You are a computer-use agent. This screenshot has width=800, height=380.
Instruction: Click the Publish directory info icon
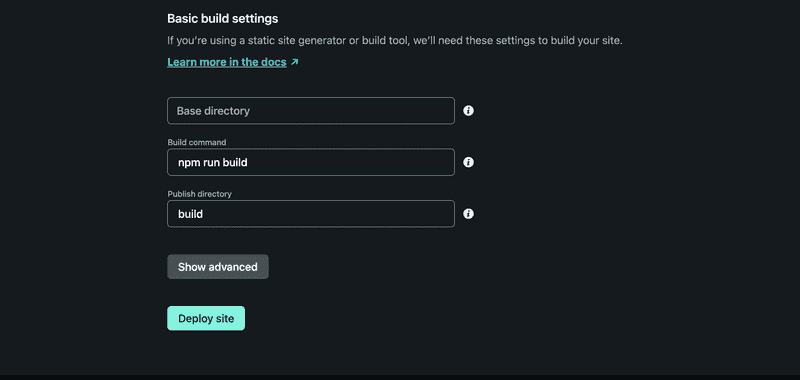coord(468,214)
